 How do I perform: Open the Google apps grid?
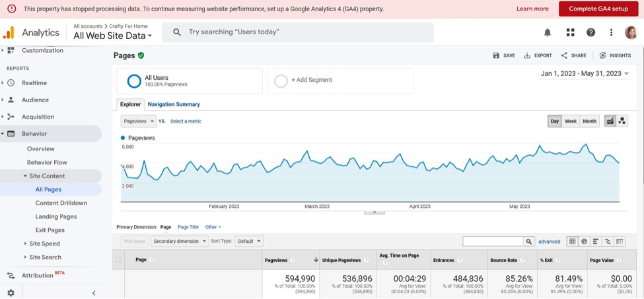pyautogui.click(x=570, y=32)
